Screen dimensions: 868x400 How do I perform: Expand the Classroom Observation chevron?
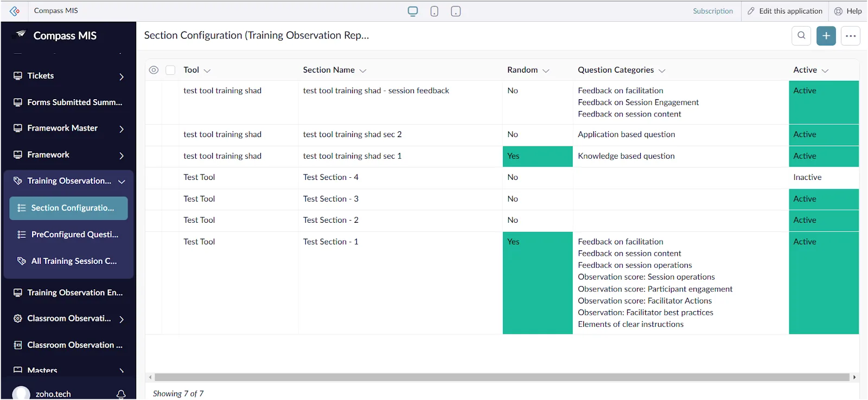coord(122,319)
